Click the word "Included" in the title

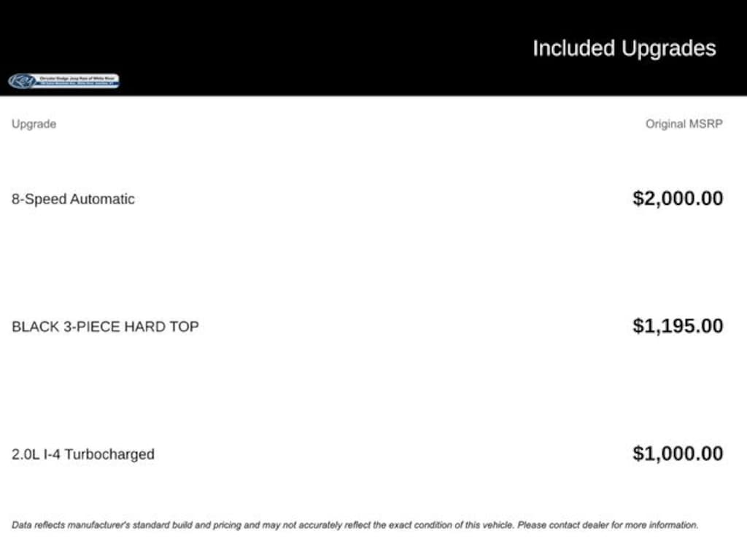point(574,48)
